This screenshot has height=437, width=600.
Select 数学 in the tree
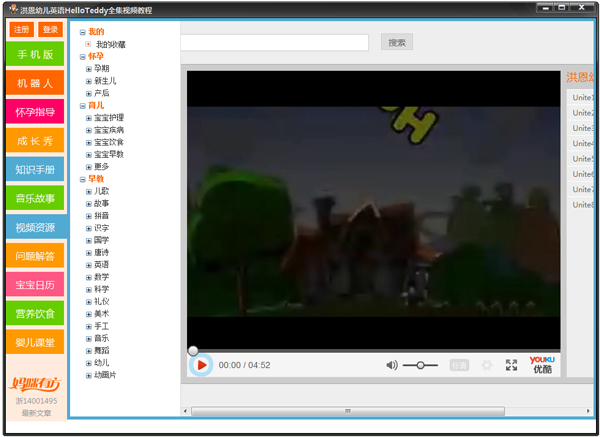pyautogui.click(x=101, y=277)
